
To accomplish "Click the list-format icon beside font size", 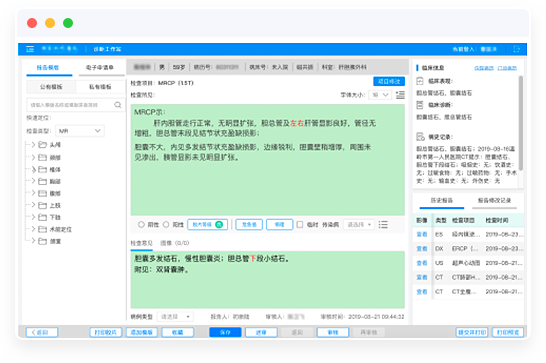I will [x=400, y=95].
